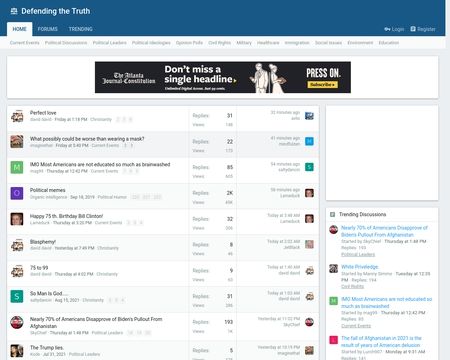Image resolution: width=450 pixels, height=360 pixels.
Task: Open trending Nearly 70% of Americans link
Action: [384, 231]
